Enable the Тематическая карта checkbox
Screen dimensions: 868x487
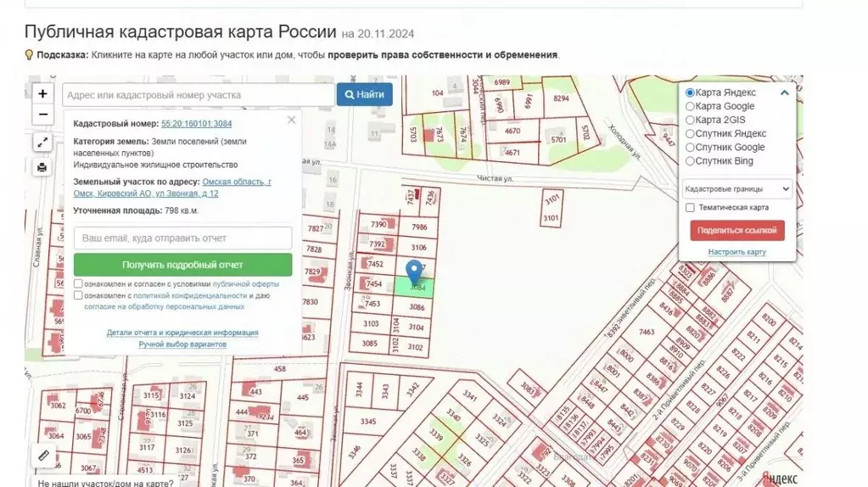click(x=690, y=207)
